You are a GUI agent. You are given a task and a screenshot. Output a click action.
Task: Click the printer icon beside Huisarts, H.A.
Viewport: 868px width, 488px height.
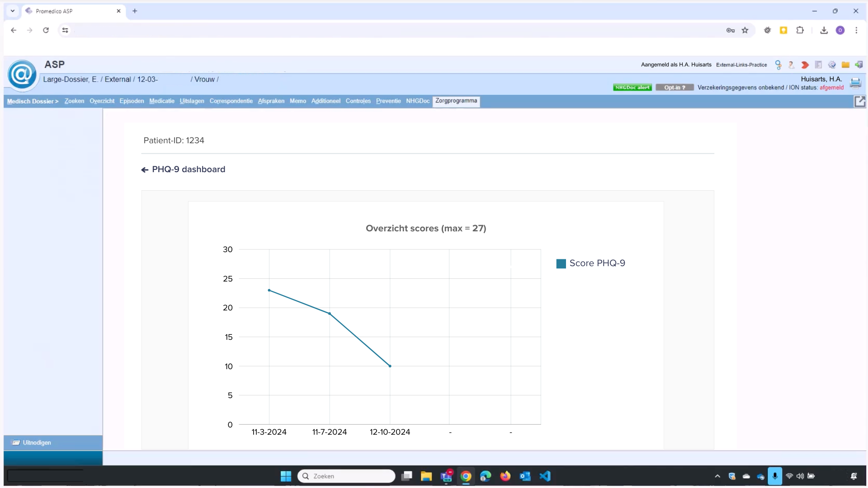click(855, 83)
